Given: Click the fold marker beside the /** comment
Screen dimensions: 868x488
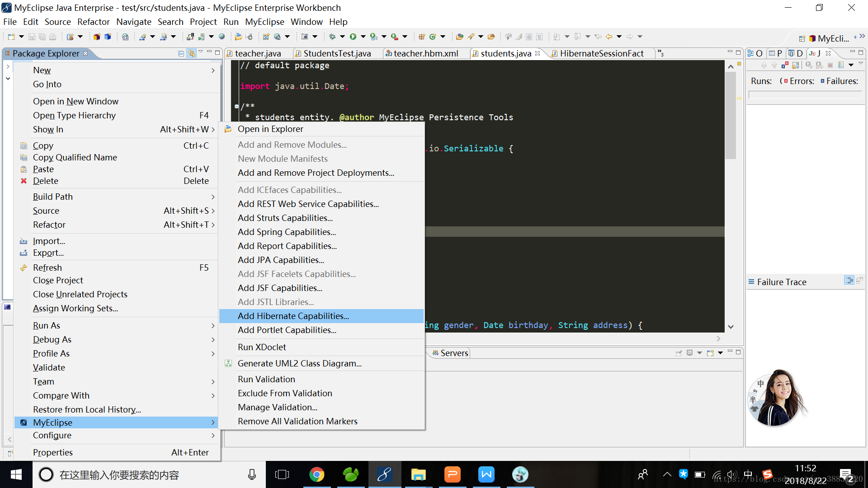Looking at the screenshot, I should click(x=236, y=106).
